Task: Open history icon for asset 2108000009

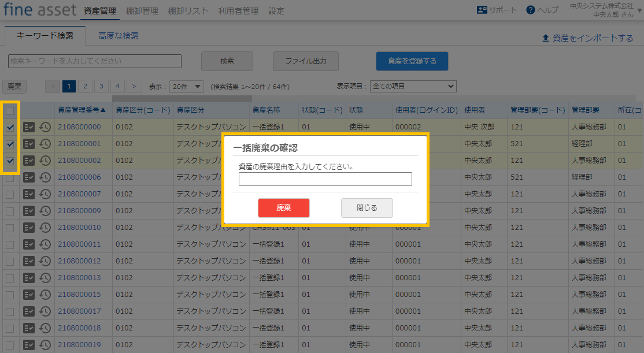Action: point(45,211)
